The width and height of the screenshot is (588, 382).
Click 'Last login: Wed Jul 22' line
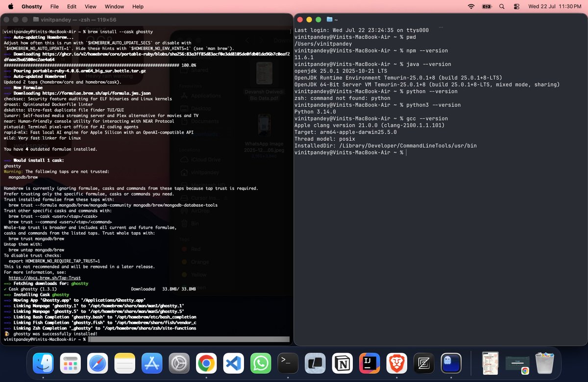pyautogui.click(x=362, y=30)
